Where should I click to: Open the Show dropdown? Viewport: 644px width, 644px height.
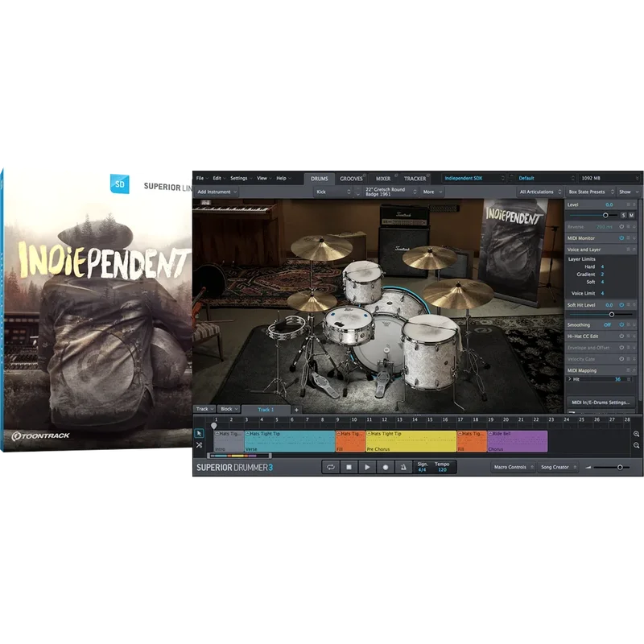pyautogui.click(x=629, y=192)
